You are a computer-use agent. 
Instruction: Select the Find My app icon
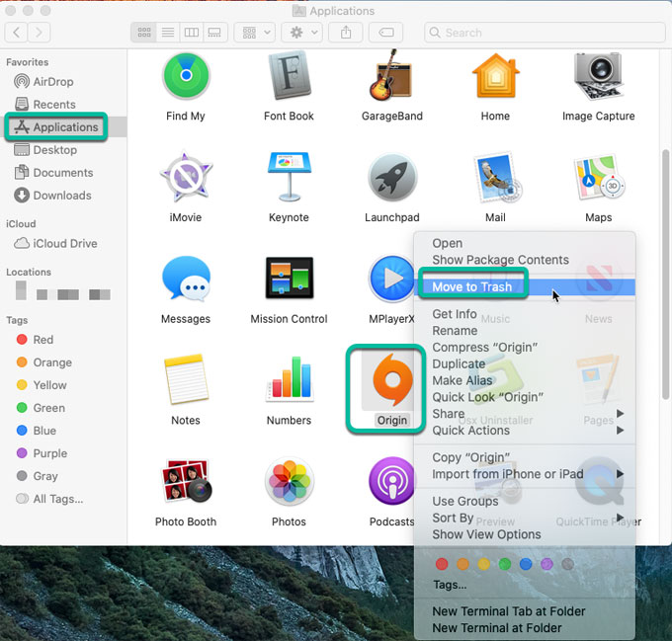click(x=186, y=76)
